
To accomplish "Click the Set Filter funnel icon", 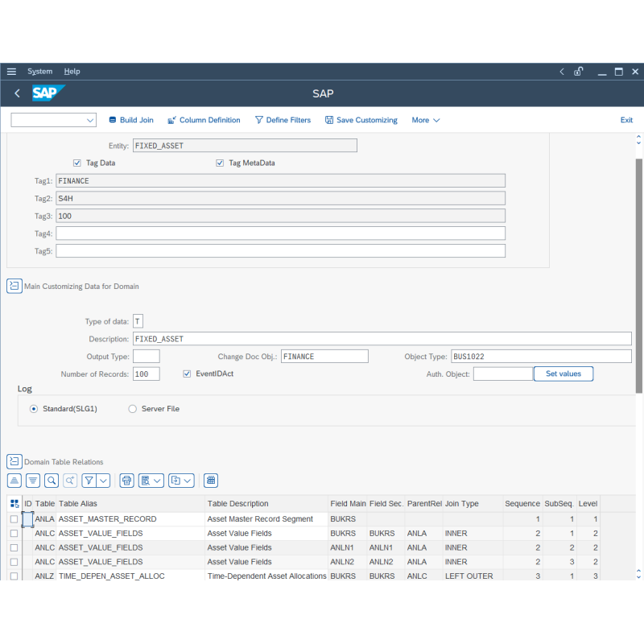I will coord(89,480).
